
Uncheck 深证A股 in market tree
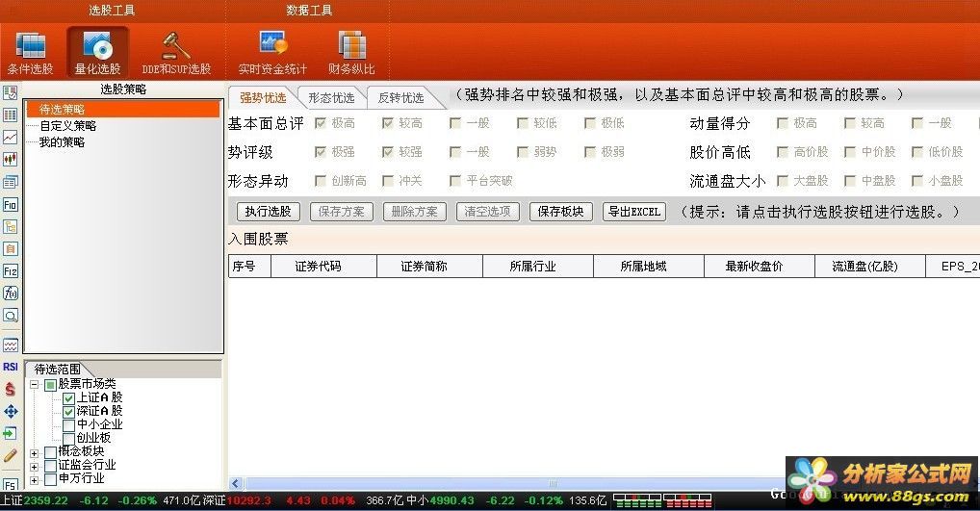pyautogui.click(x=68, y=412)
